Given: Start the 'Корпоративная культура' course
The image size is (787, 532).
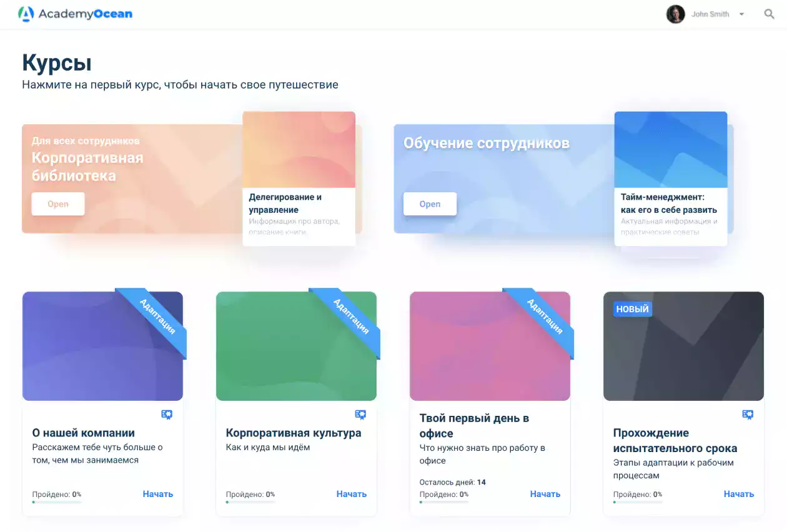Looking at the screenshot, I should pyautogui.click(x=351, y=493).
